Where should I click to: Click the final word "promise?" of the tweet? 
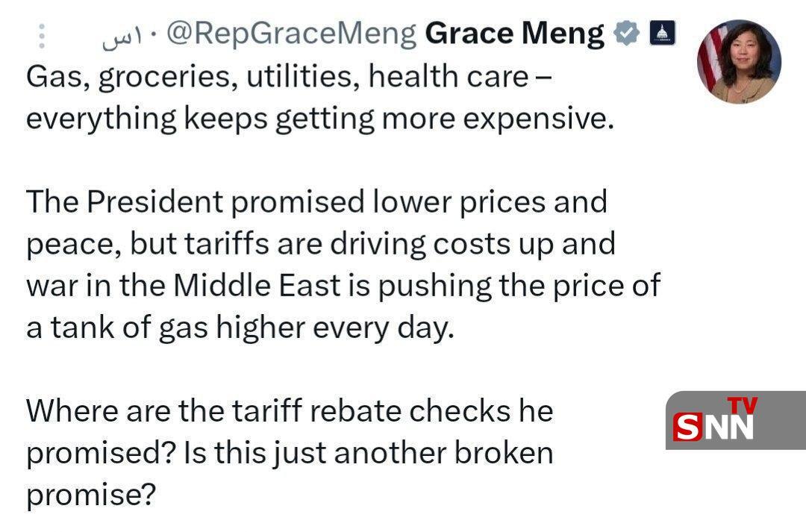tap(90, 495)
